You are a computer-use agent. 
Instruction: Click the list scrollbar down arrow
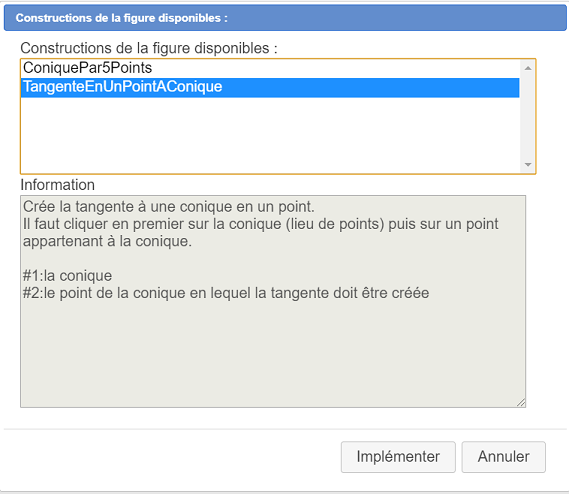point(528,165)
